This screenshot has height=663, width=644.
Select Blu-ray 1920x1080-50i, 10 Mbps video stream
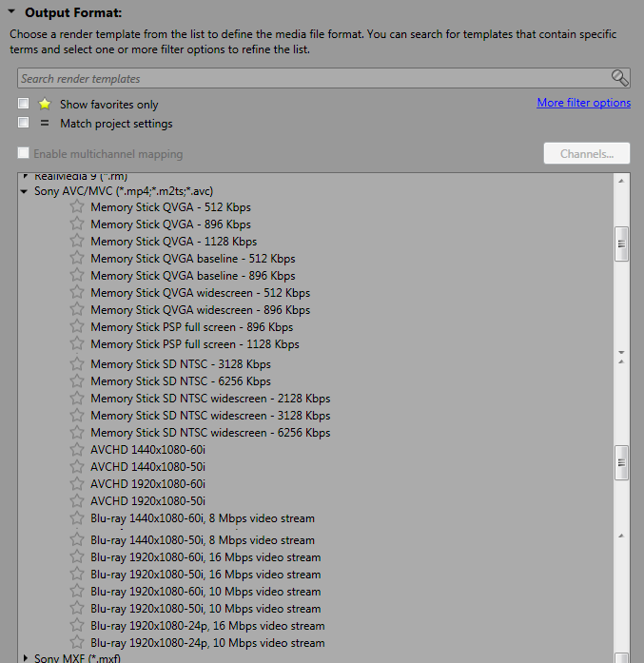pos(205,609)
